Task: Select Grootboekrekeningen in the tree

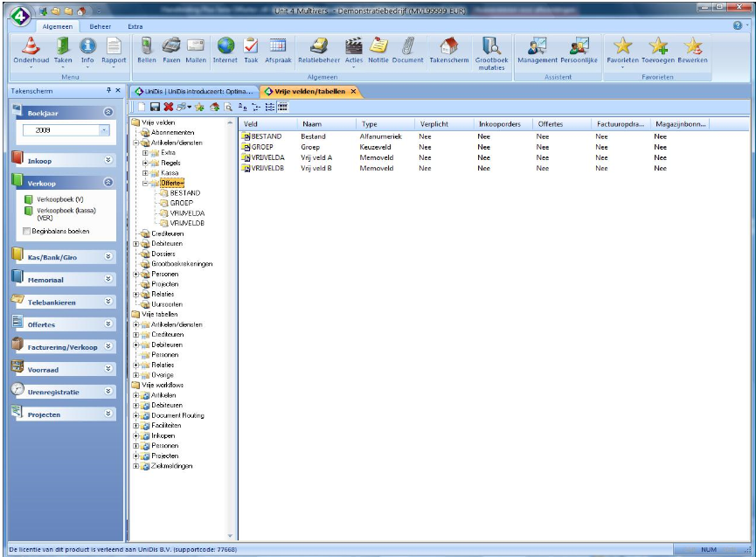Action: [182, 264]
